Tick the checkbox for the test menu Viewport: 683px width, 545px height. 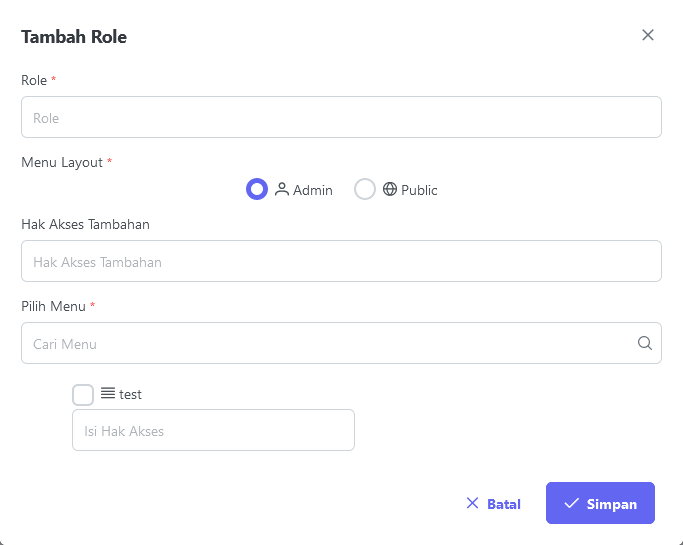point(83,395)
